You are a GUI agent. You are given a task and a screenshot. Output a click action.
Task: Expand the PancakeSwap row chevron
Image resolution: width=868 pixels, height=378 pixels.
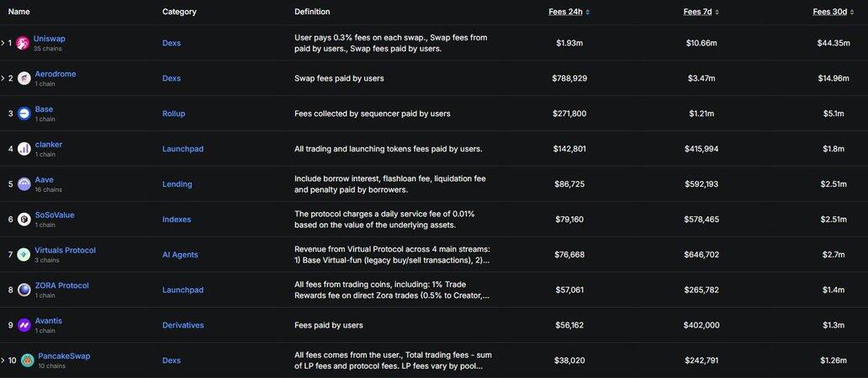(x=3, y=360)
